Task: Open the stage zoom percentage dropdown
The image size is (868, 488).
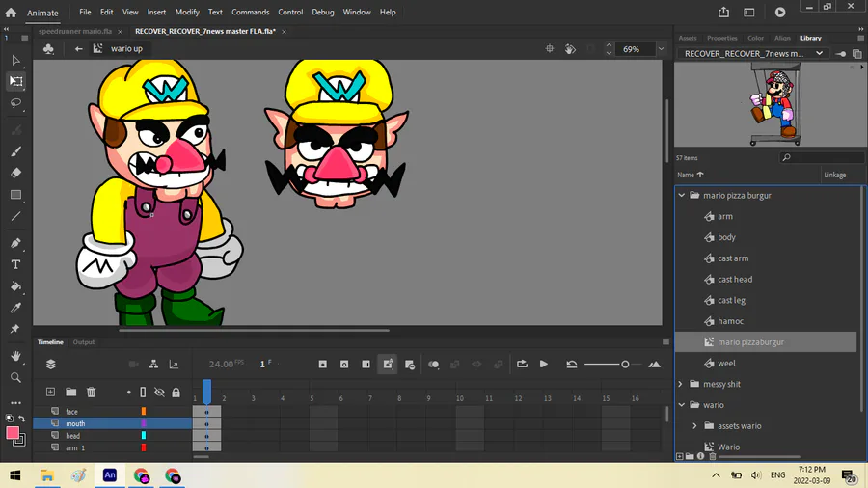Action: click(x=661, y=48)
